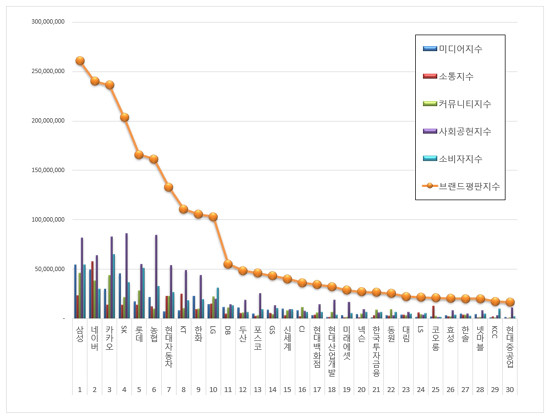The width and height of the screenshot is (550, 419).
Task: Click the orange 브랜드평판지수 legend marker
Action: [x=430, y=186]
